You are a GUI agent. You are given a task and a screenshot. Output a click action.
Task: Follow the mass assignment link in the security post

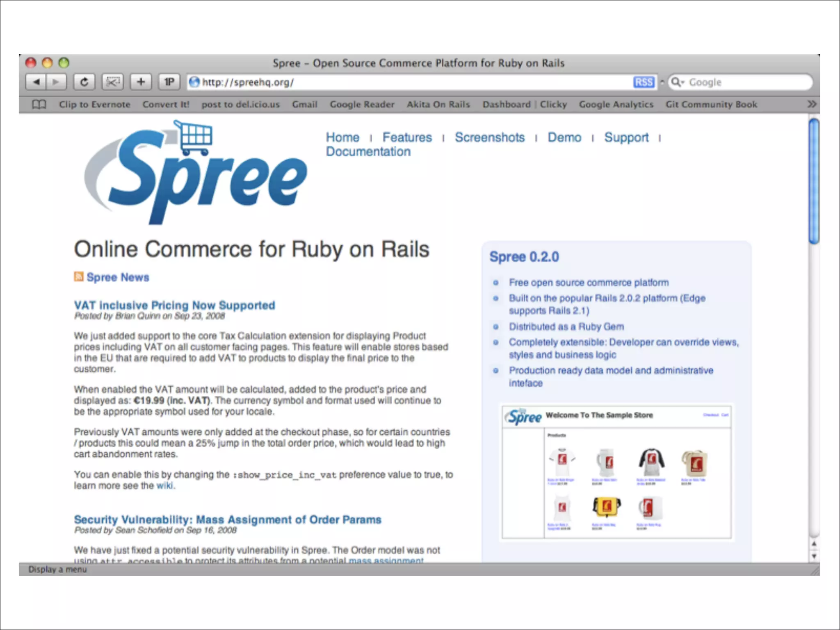coord(386,559)
